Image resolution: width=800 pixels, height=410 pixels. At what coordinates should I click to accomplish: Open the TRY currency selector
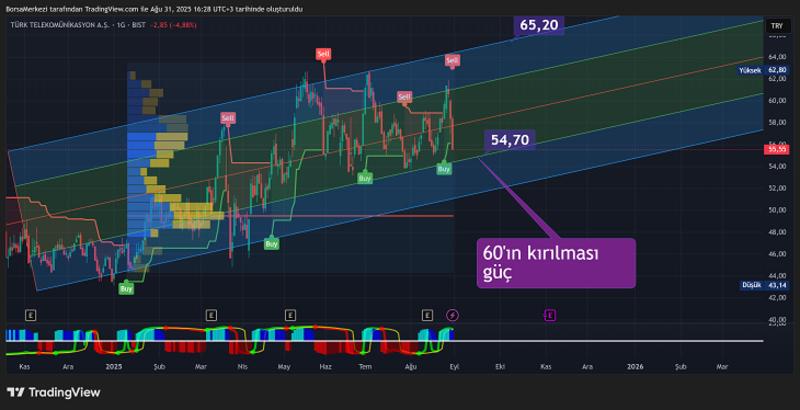tap(777, 25)
